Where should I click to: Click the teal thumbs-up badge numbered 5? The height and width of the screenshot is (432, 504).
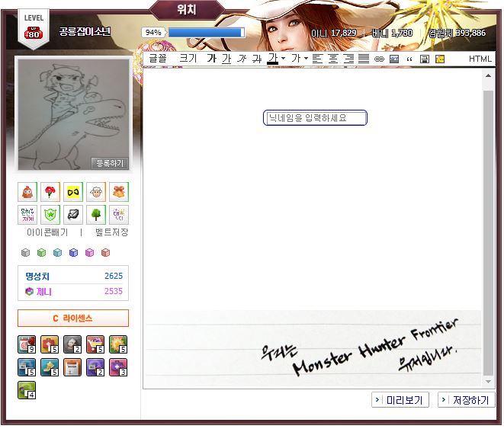click(50, 367)
